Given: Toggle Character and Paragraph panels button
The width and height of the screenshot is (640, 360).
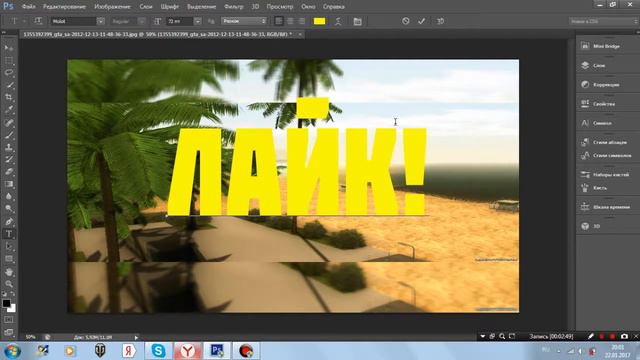Looking at the screenshot, I should pyautogui.click(x=358, y=21).
